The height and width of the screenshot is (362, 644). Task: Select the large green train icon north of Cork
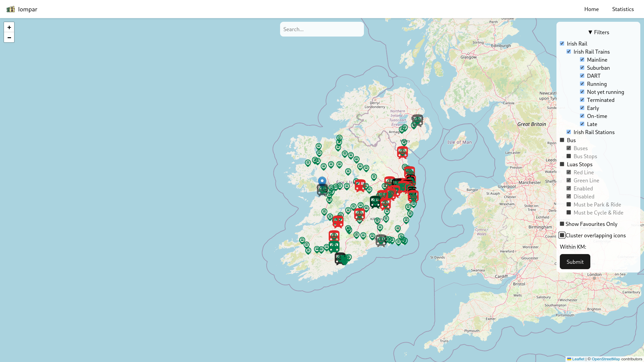[334, 247]
